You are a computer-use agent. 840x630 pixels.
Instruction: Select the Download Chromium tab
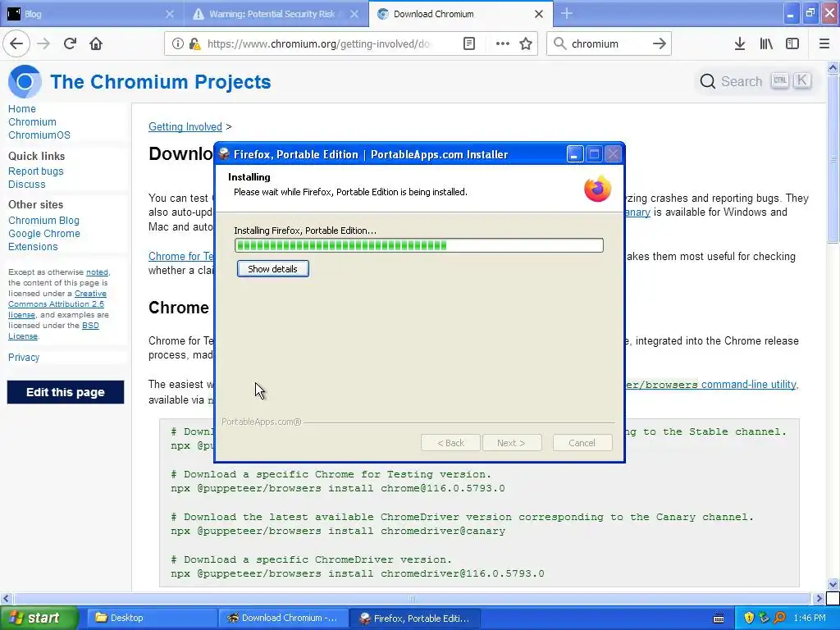click(461, 14)
